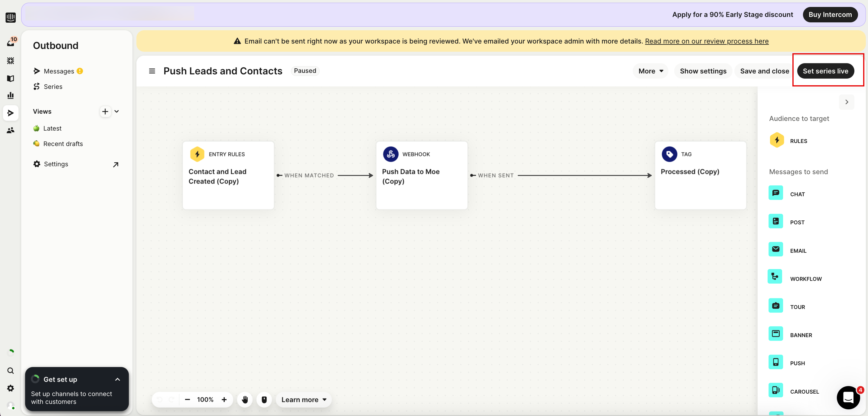This screenshot has width=868, height=416.
Task: Open the More dropdown
Action: 650,71
